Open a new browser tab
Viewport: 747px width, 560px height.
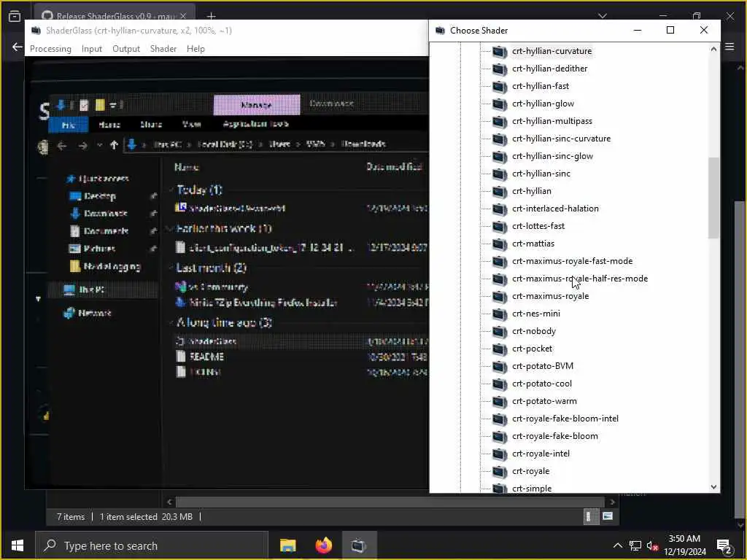pos(211,16)
